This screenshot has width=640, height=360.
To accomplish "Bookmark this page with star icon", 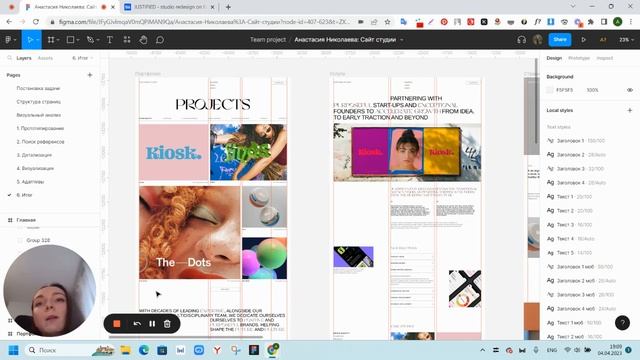I will 387,22.
